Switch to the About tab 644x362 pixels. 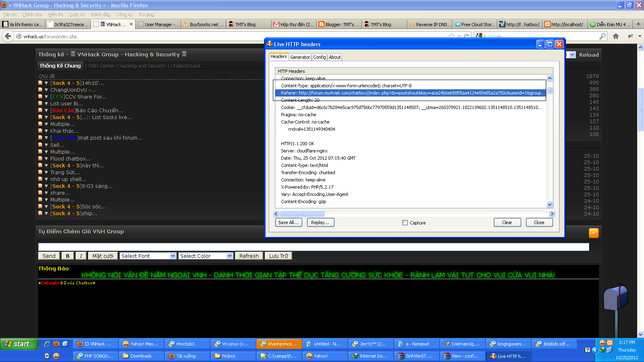(335, 57)
